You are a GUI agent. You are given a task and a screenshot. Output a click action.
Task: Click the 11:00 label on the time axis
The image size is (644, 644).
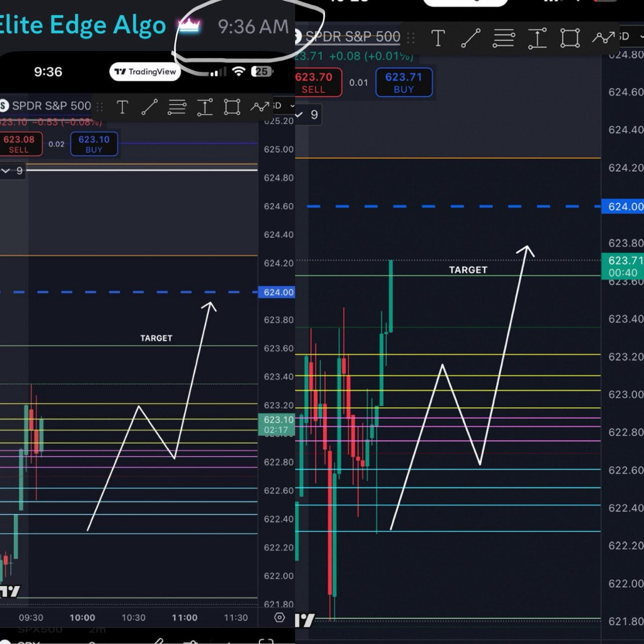(185, 618)
